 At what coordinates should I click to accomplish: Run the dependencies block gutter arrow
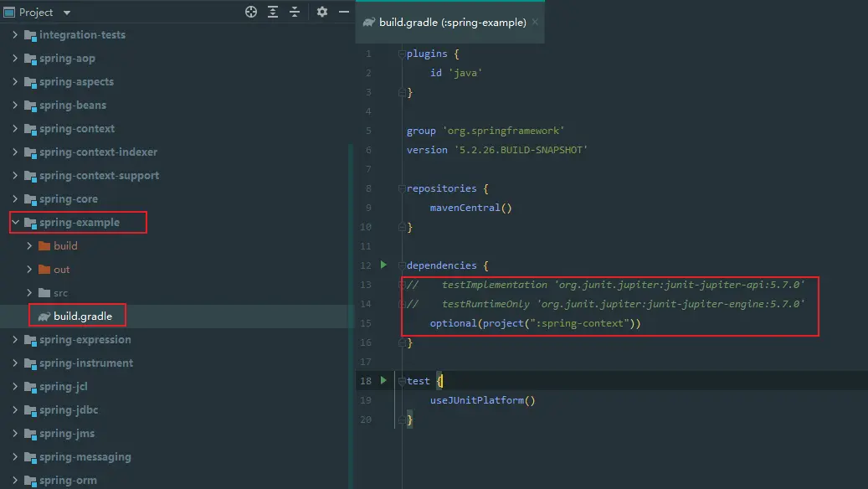pyautogui.click(x=383, y=265)
